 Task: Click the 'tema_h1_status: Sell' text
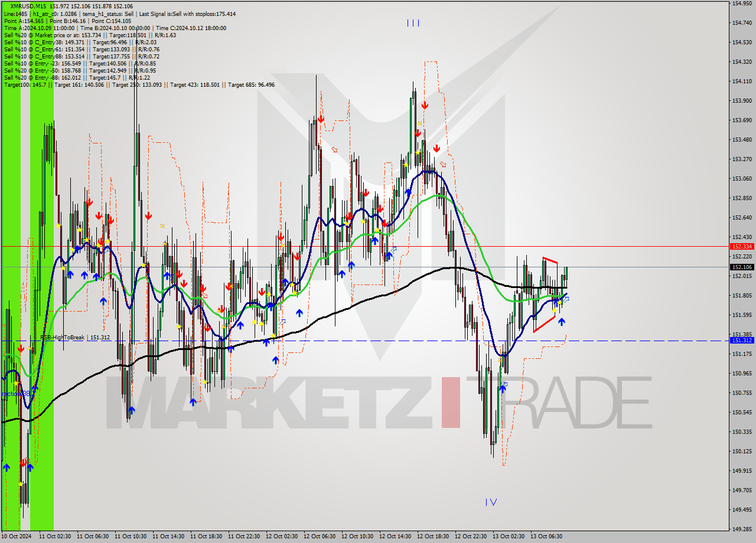(108, 14)
